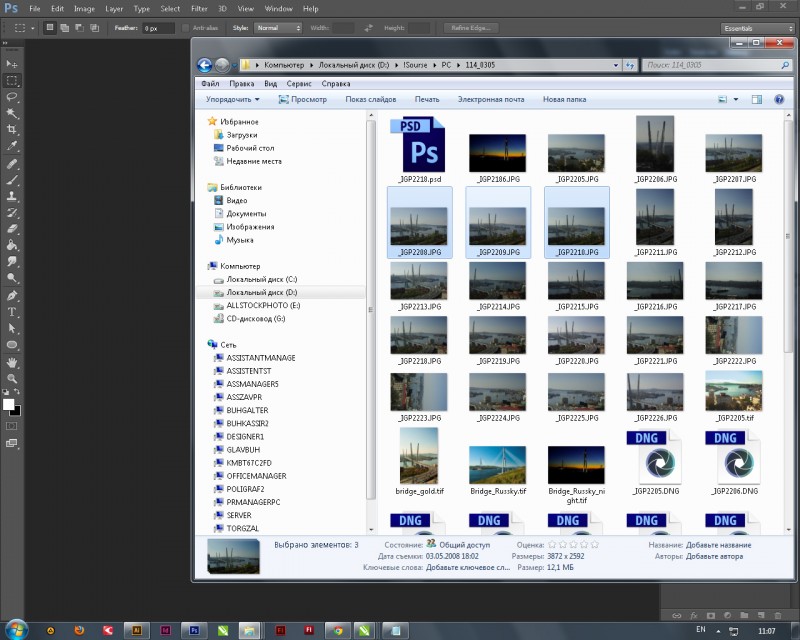Viewport: 800px width, 640px height.
Task: Open the Style dropdown set to Normal
Action: tap(279, 28)
